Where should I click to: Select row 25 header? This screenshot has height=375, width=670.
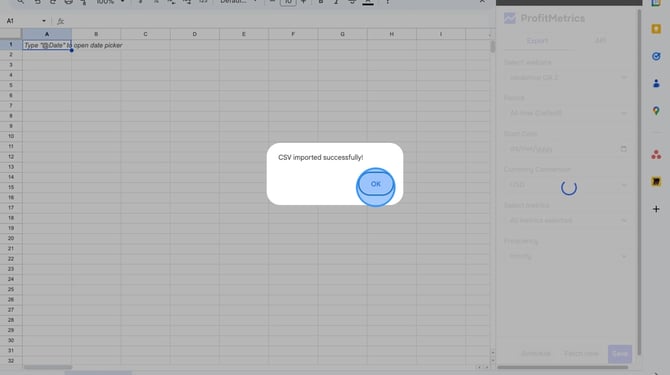point(11,290)
